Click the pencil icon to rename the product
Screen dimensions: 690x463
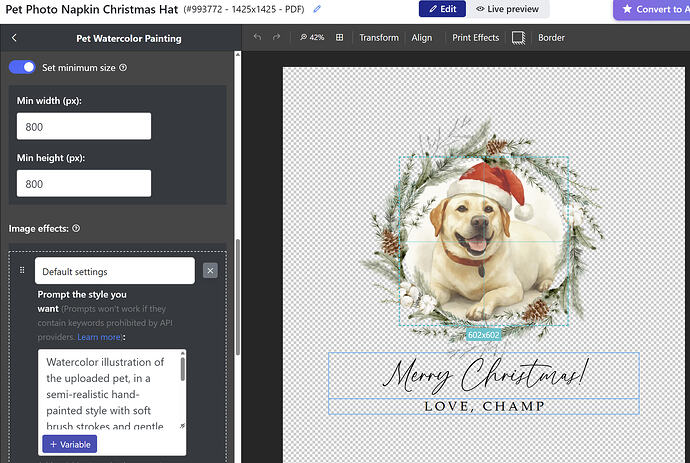[317, 9]
